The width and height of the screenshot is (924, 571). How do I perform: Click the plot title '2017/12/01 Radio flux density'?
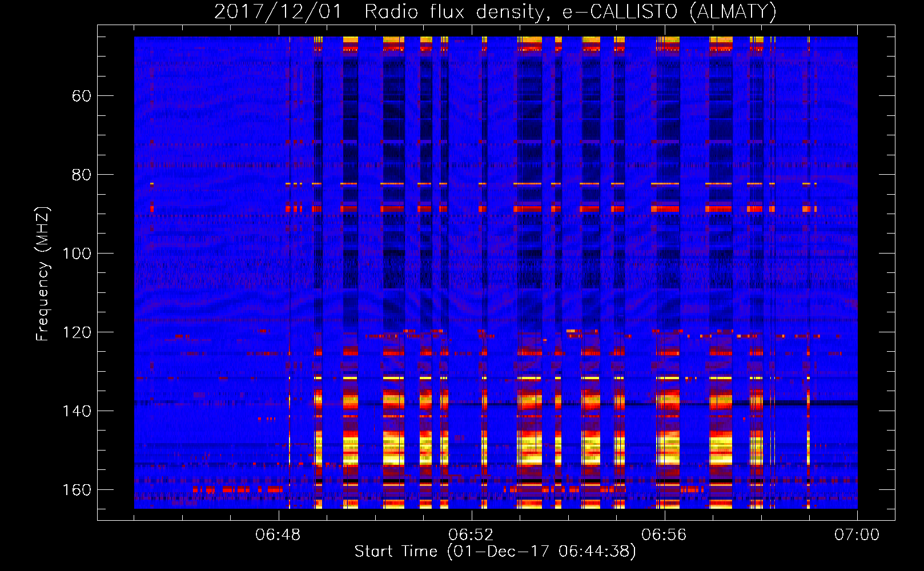[x=496, y=12]
